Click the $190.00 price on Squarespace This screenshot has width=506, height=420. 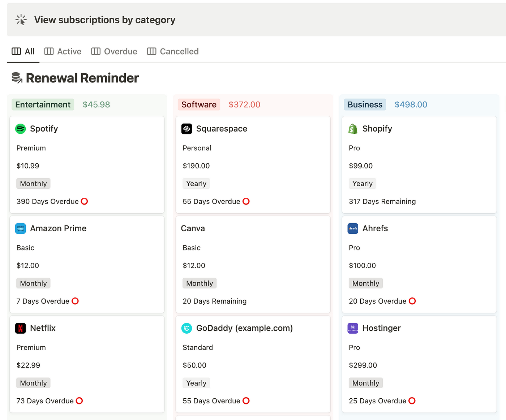(x=196, y=166)
